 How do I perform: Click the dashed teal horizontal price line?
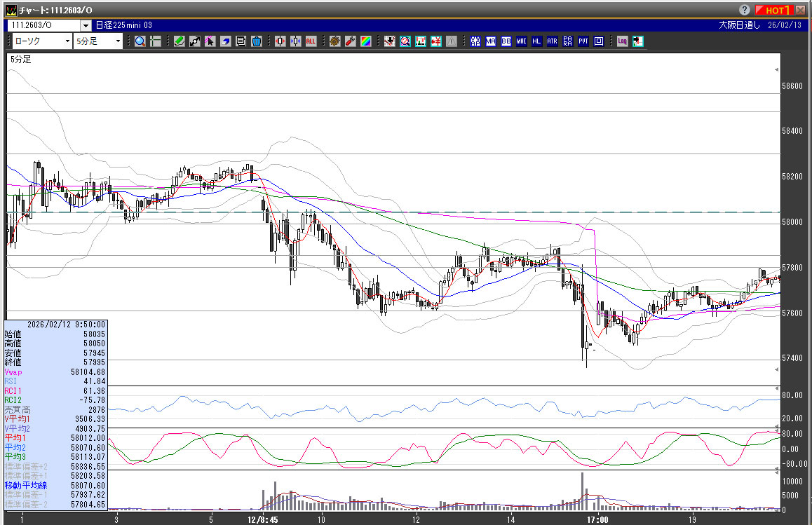click(x=421, y=212)
